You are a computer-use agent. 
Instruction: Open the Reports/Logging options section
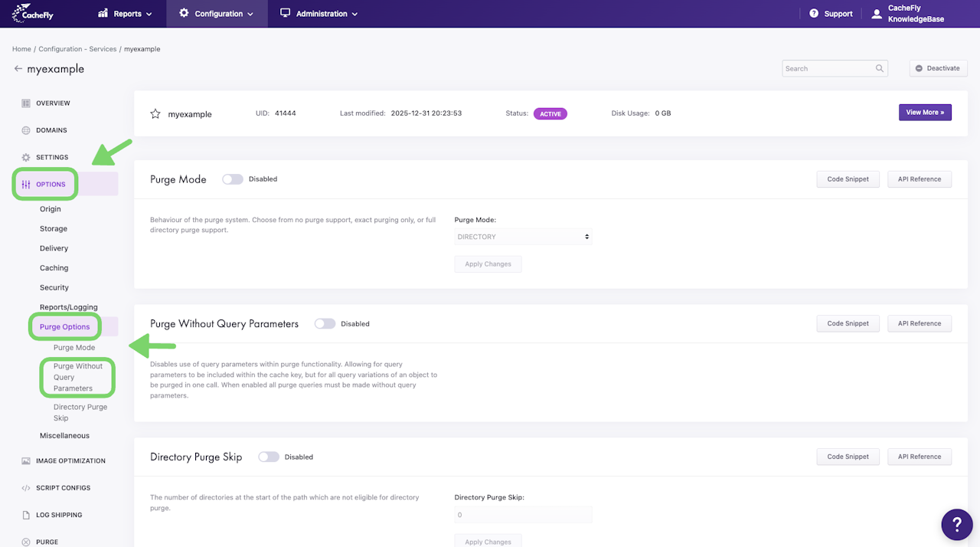pyautogui.click(x=69, y=307)
